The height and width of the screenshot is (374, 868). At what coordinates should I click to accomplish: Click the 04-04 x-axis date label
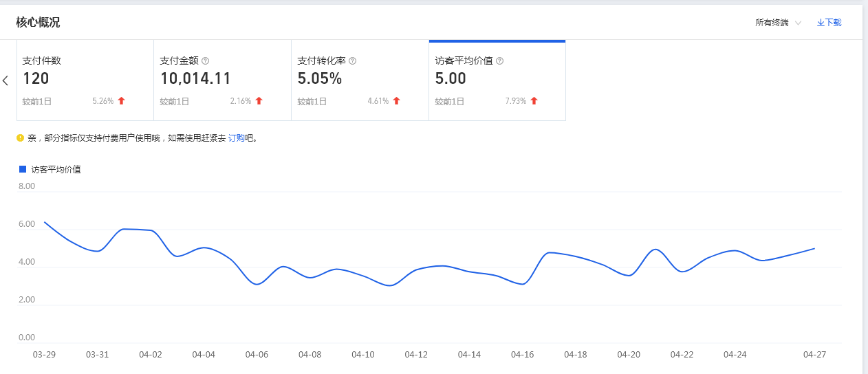tap(204, 355)
